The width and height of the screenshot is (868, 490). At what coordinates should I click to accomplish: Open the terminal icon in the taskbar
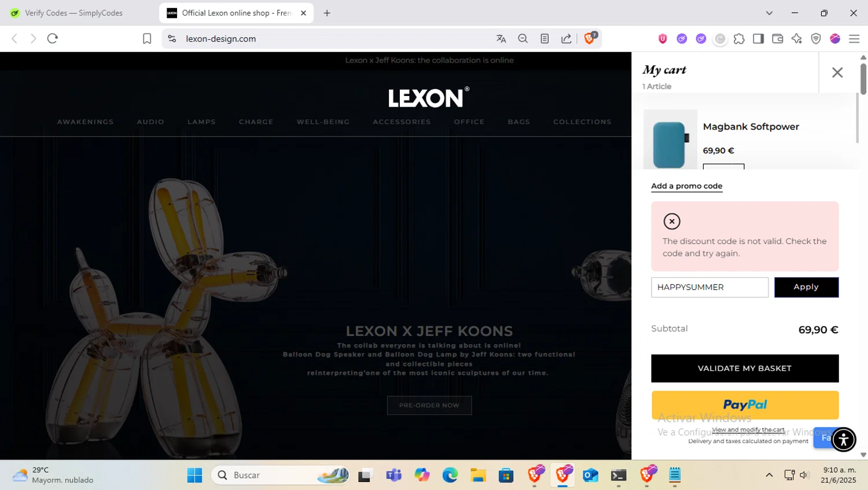(619, 475)
